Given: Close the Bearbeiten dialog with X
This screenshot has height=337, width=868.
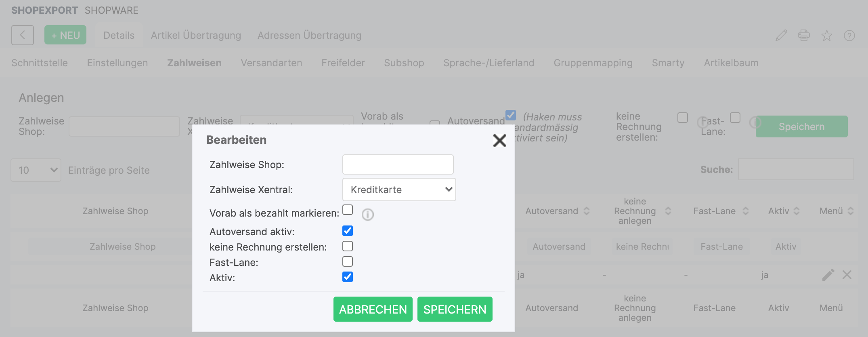Looking at the screenshot, I should [x=499, y=141].
